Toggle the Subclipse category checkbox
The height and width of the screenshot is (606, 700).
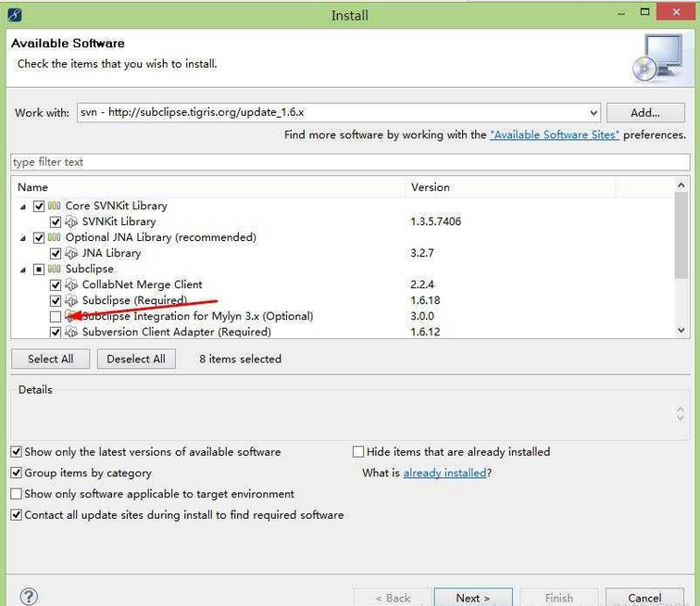tap(39, 269)
